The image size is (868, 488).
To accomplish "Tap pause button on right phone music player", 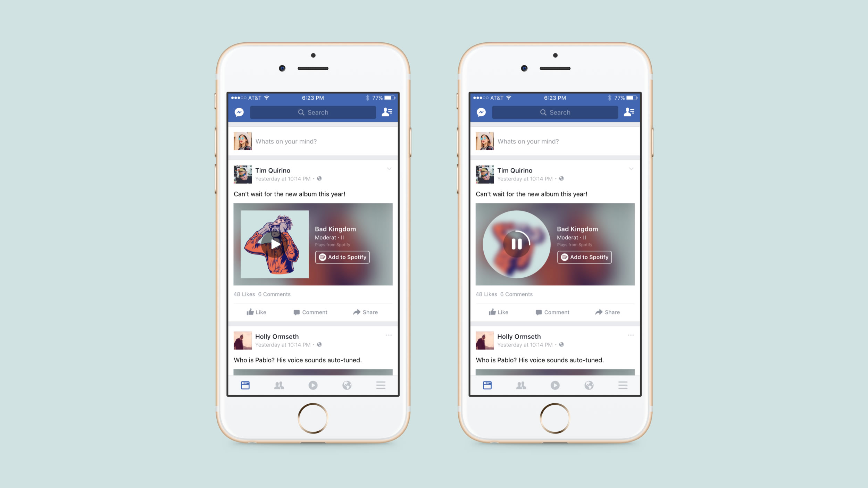I will tap(517, 243).
